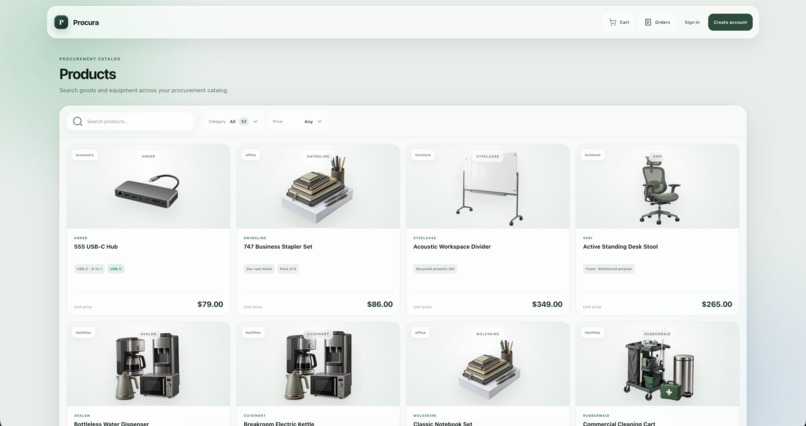Screen dimensions: 806x426
Task: Click the facilities tag on Cleaning Cart card
Action: click(592, 332)
